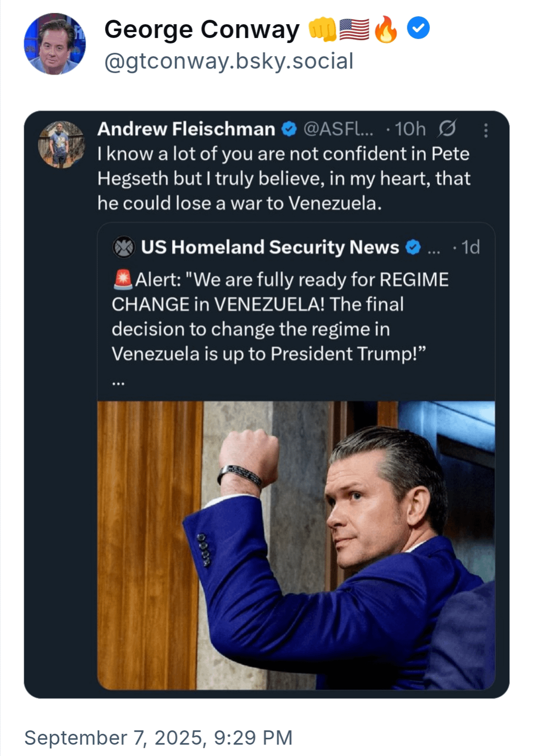Image resolution: width=533 pixels, height=756 pixels.
Task: Click the George Conway display name
Action: click(x=202, y=29)
